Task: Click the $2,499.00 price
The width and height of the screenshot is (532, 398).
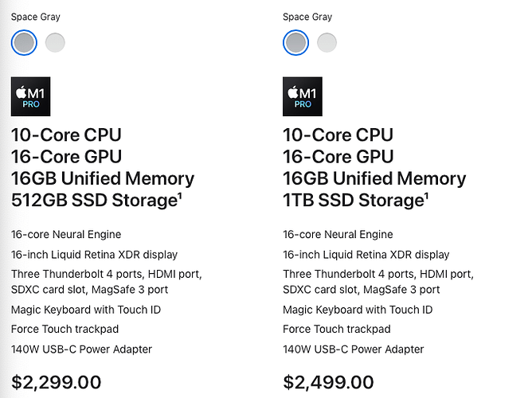Action: point(328,382)
